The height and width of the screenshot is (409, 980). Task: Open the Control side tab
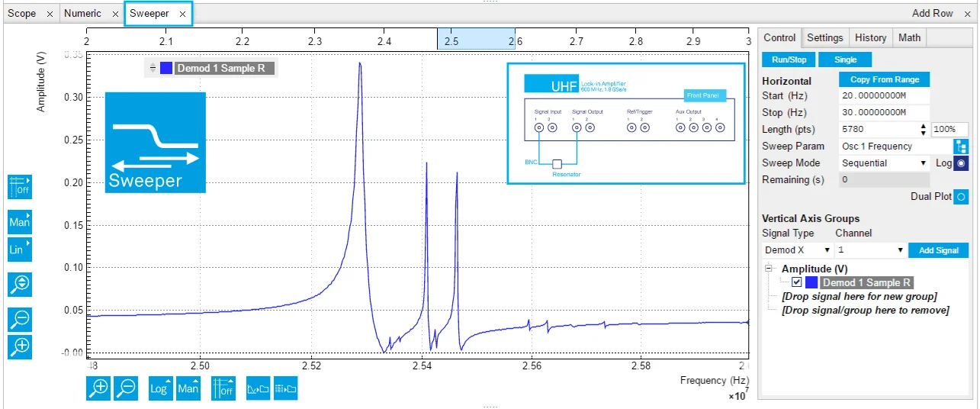click(x=779, y=38)
